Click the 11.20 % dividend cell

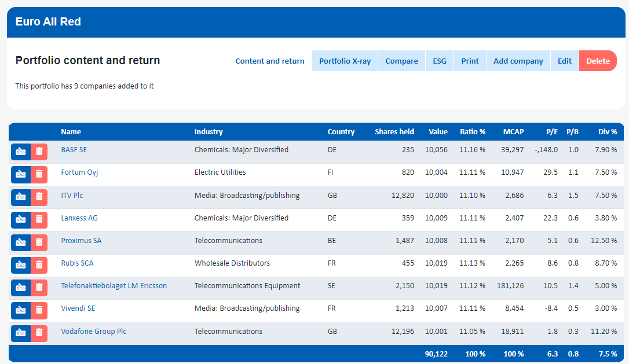[604, 332]
